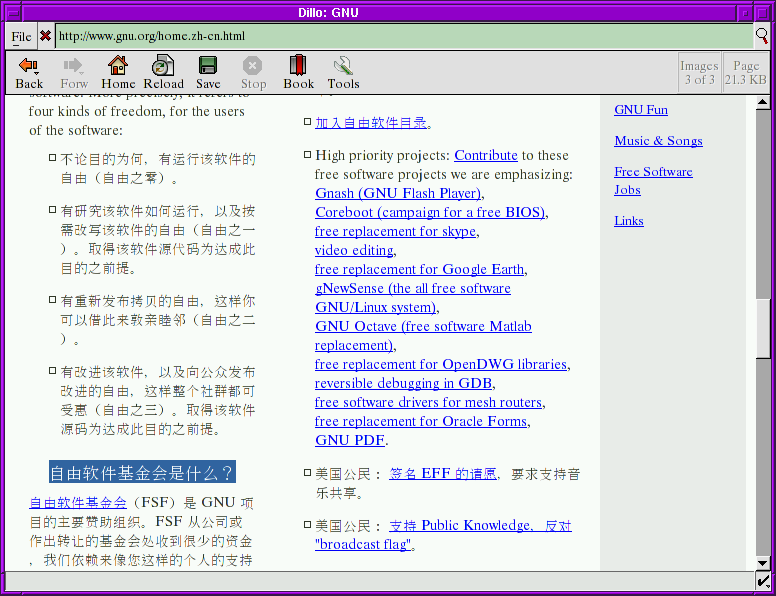The height and width of the screenshot is (596, 776).
Task: Clear the URL with red X
Action: [45, 37]
